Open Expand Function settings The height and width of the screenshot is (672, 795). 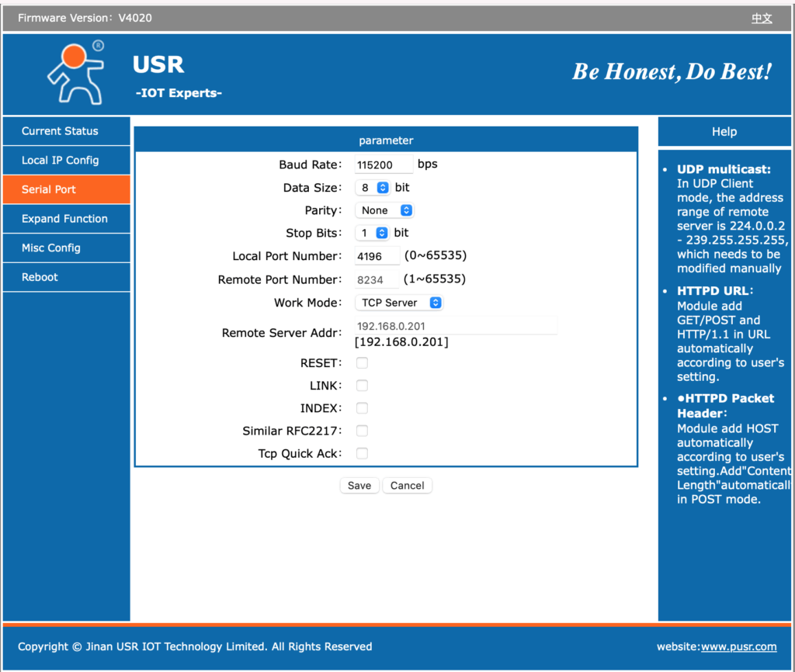click(64, 219)
